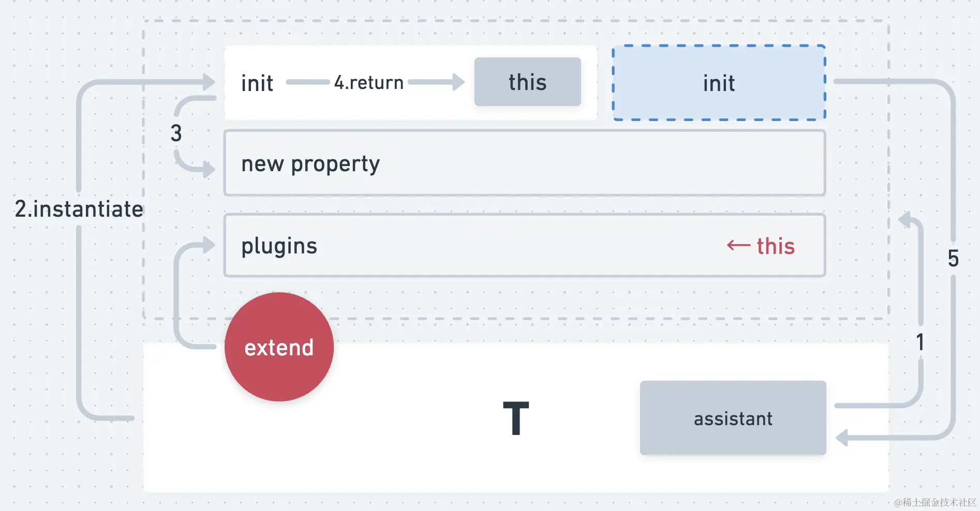Click the "init" text in the white box
980x511 pixels.
pos(257,83)
